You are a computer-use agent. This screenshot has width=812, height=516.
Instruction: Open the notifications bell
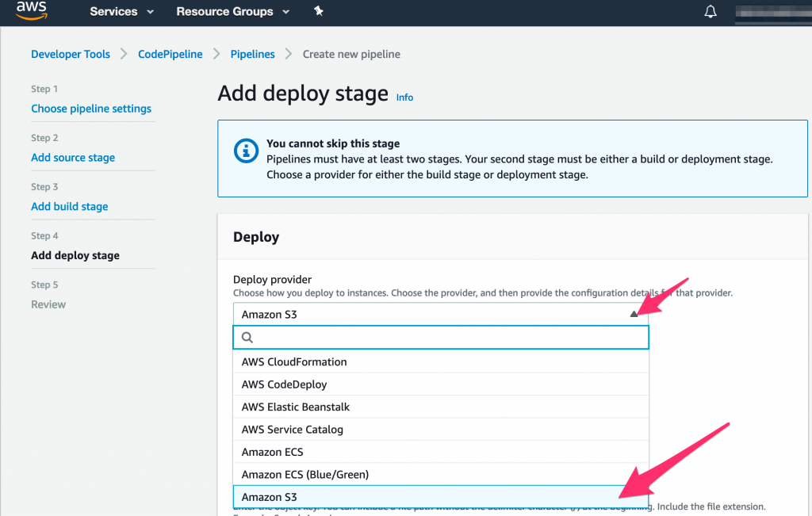[710, 11]
